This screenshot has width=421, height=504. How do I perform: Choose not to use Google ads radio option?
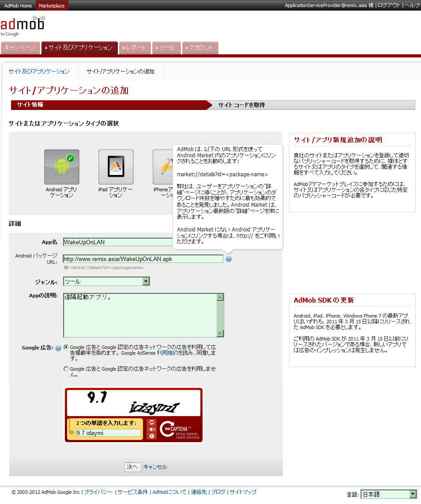click(x=66, y=369)
